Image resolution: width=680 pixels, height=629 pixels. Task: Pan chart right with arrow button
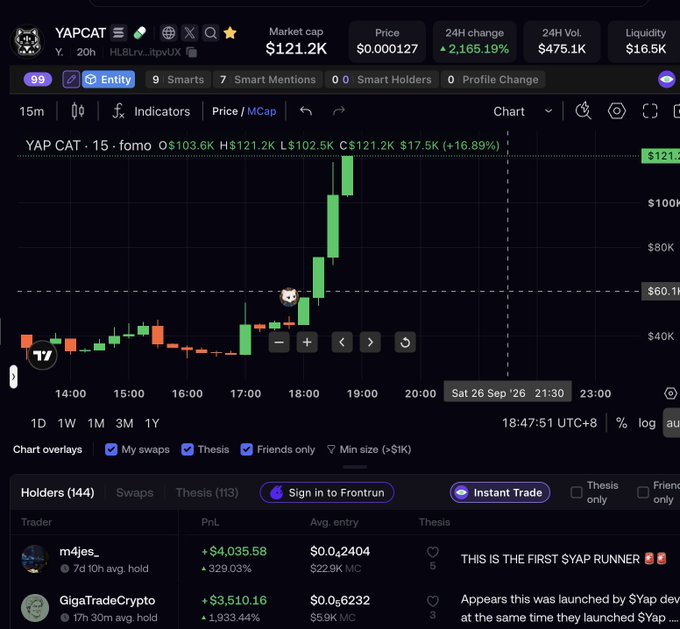click(x=370, y=342)
